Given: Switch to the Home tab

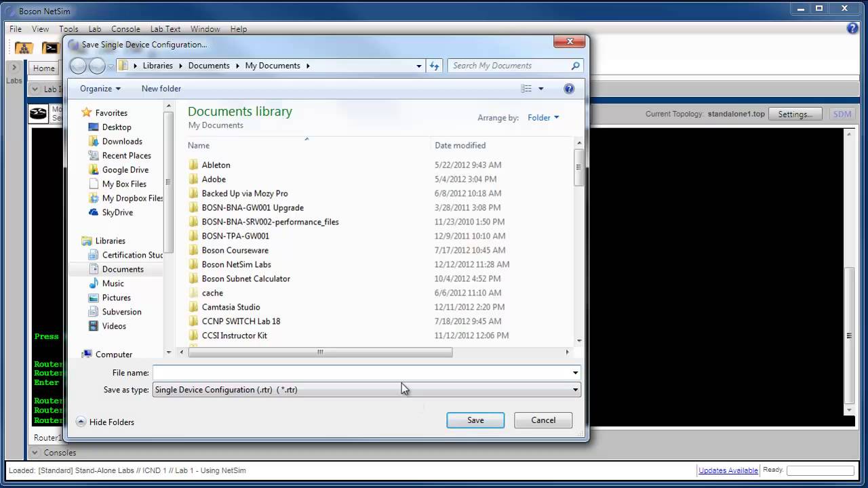Looking at the screenshot, I should pyautogui.click(x=44, y=68).
